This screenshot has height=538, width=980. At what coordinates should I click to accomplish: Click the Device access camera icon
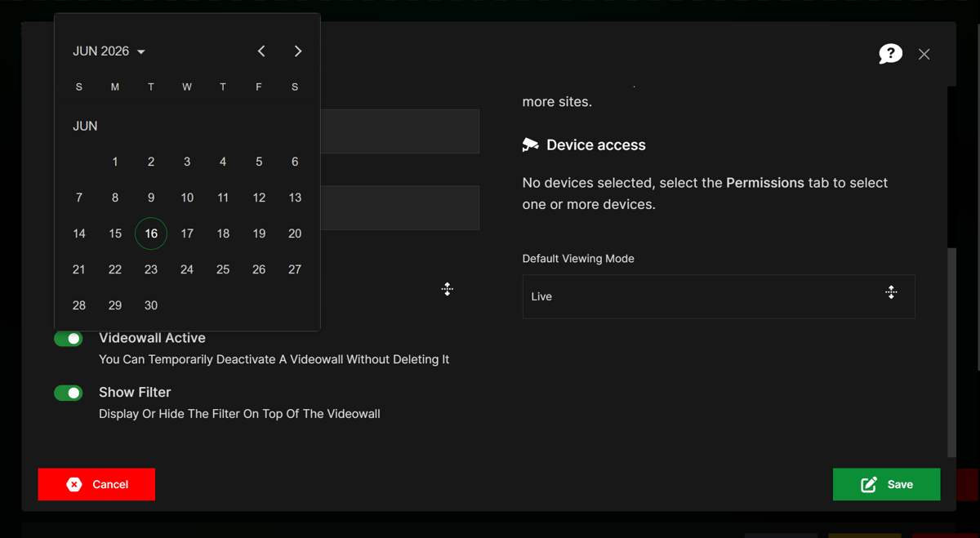tap(531, 145)
